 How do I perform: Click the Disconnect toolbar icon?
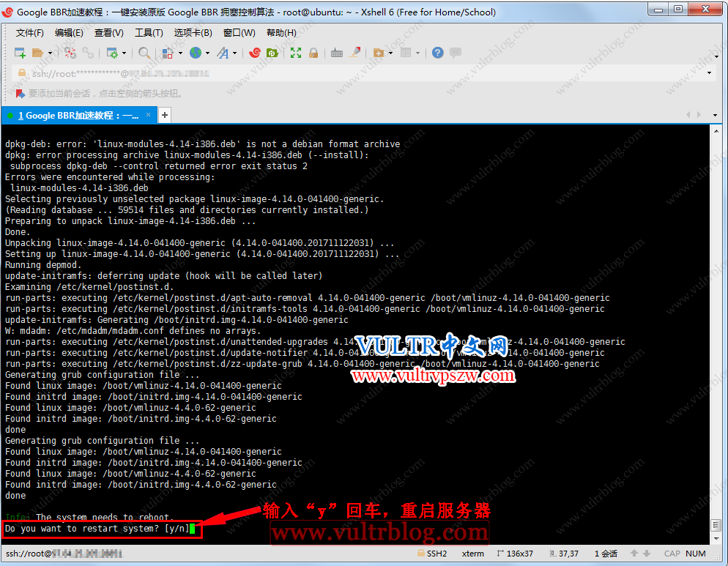coord(70,53)
